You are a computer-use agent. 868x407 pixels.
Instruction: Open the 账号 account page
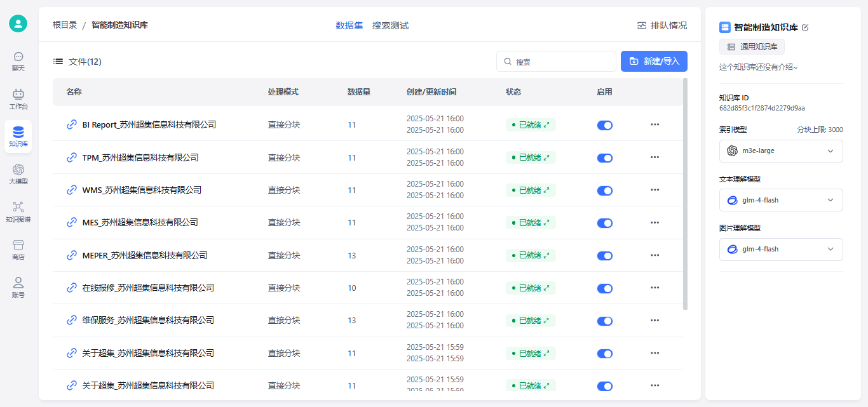[18, 287]
